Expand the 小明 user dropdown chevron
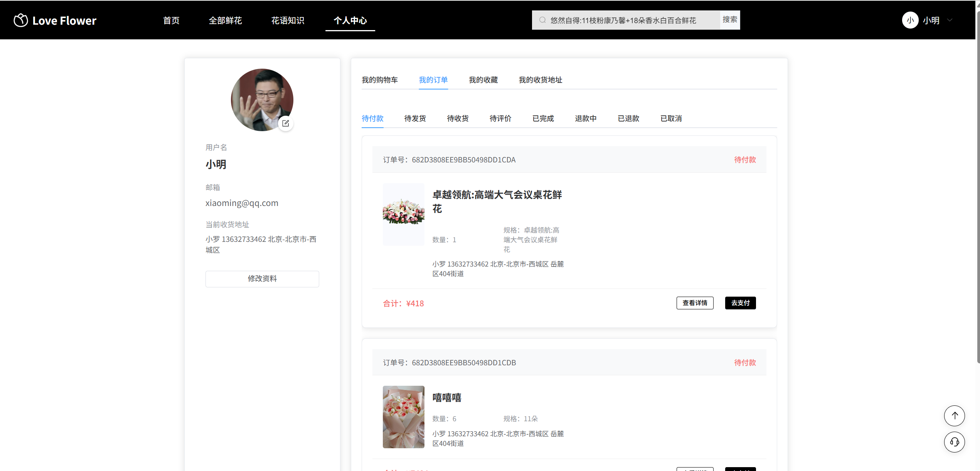 [x=950, y=20]
